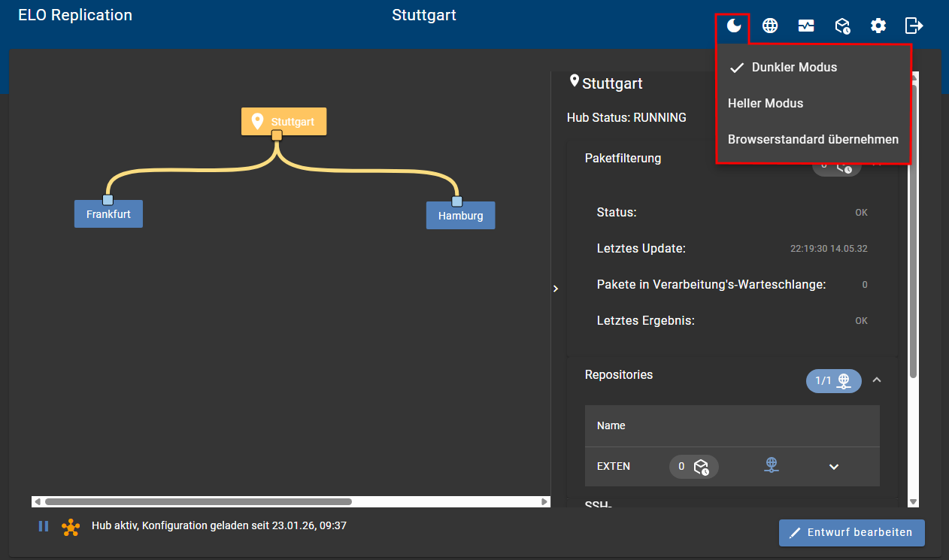Click the Paketfilterung heading
949x560 pixels.
[623, 158]
